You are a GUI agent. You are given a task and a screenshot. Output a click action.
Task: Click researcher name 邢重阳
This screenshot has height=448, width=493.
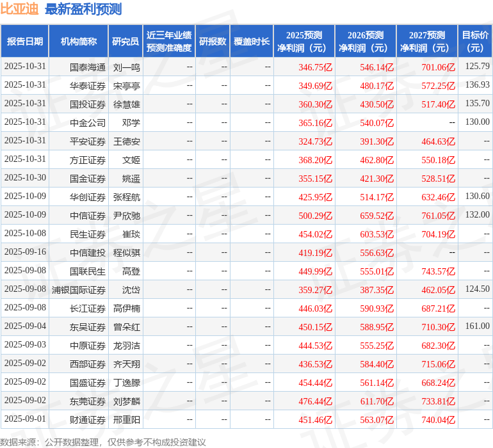click(126, 420)
